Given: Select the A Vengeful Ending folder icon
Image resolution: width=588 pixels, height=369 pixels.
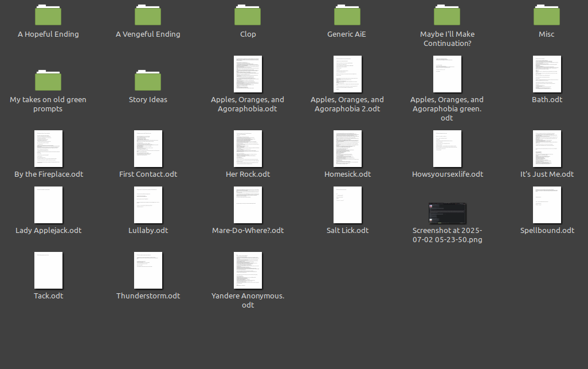Looking at the screenshot, I should click(148, 15).
